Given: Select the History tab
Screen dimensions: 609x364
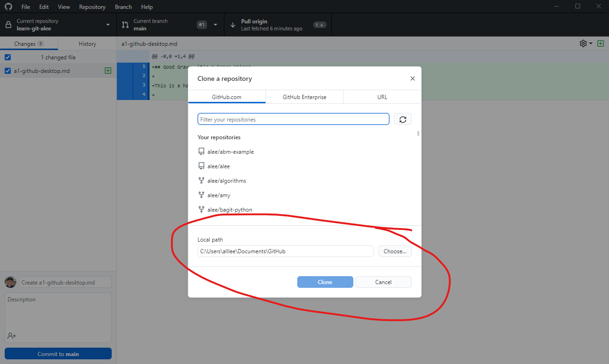Looking at the screenshot, I should tap(87, 43).
